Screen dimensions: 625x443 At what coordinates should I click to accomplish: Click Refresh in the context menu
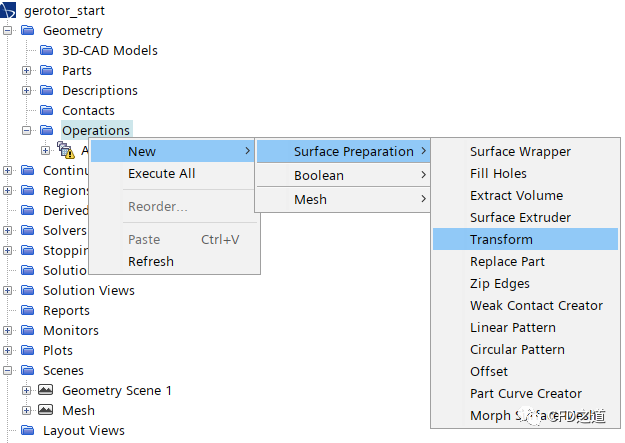point(150,261)
